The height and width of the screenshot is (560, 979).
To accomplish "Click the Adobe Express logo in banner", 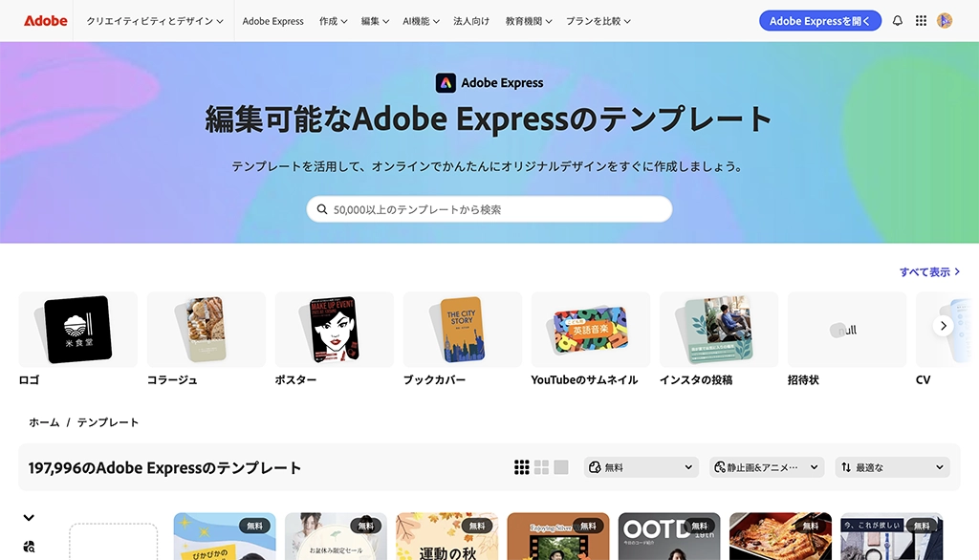I will click(x=489, y=83).
